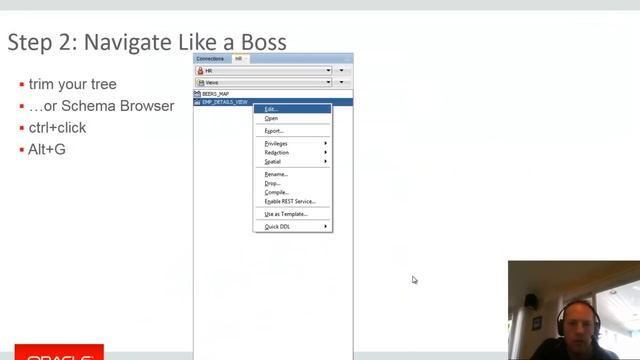Screen dimensions: 640x360
Task: Open the Quick DDL submenu
Action: pos(292,227)
